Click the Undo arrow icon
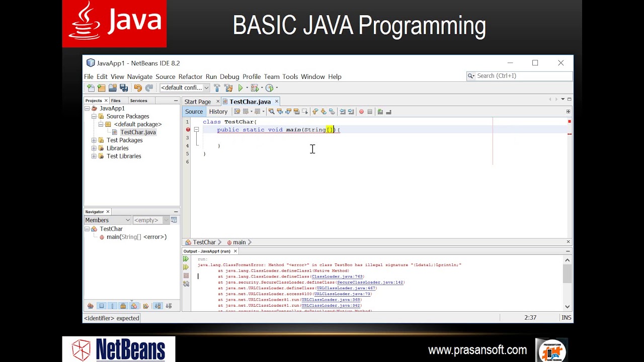Viewport: 644px width, 362px height. [138, 88]
